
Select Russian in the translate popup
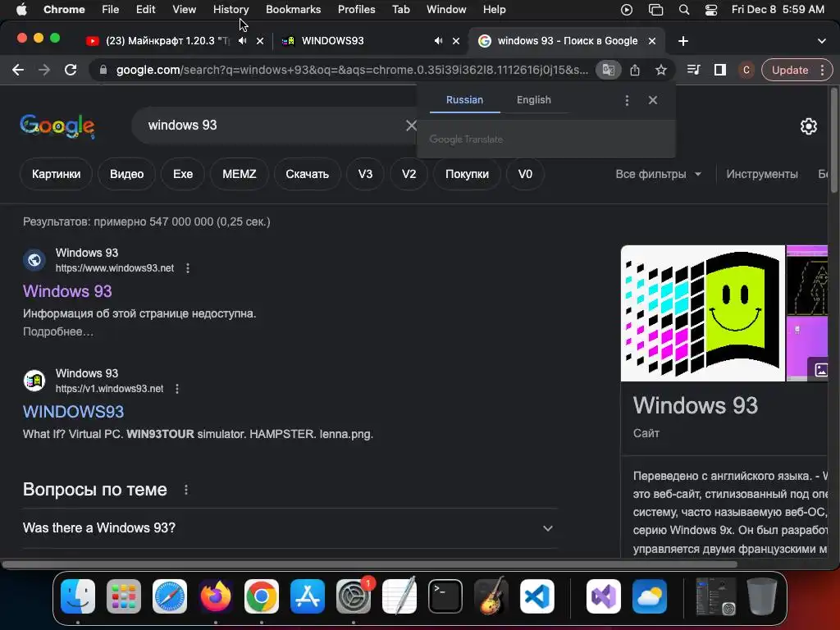coord(464,100)
